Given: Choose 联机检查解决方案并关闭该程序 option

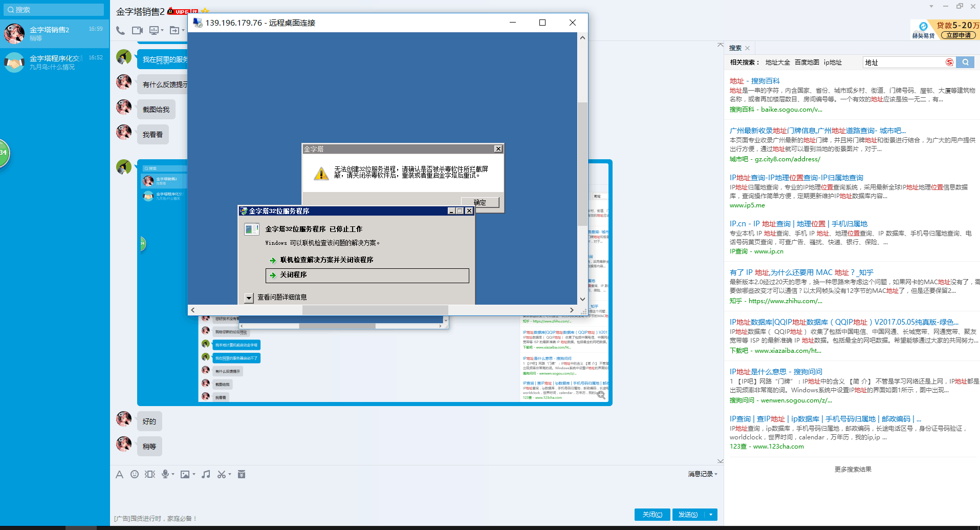Looking at the screenshot, I should (326, 260).
